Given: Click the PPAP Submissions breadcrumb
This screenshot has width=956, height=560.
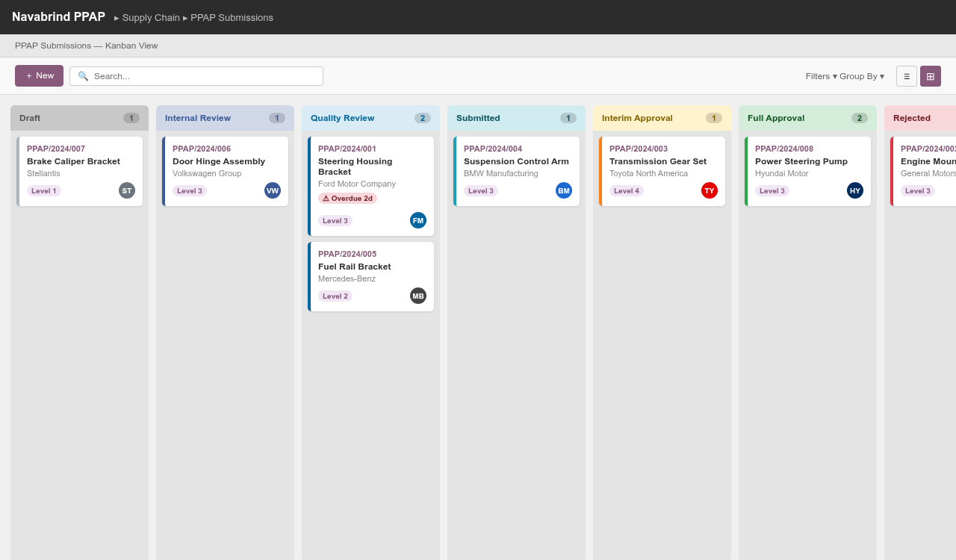Looking at the screenshot, I should (x=232, y=17).
